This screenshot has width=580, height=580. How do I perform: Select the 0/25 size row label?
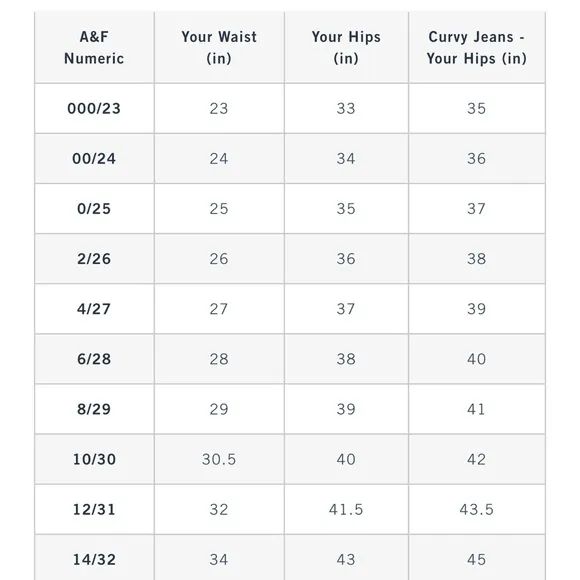coord(94,209)
